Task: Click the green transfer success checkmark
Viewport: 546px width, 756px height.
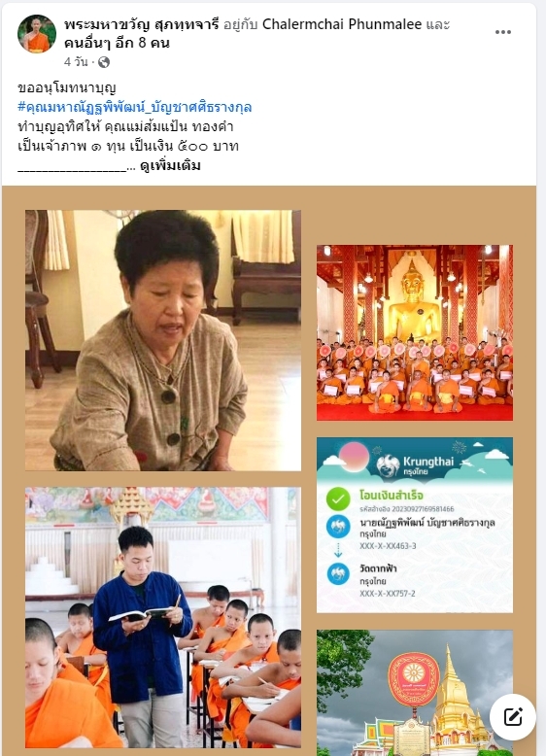Action: pos(338,498)
